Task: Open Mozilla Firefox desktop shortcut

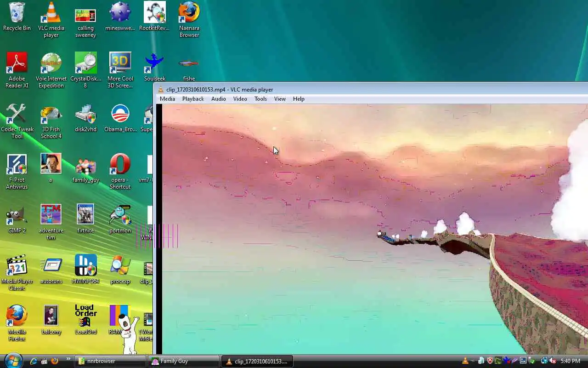Action: [x=17, y=324]
